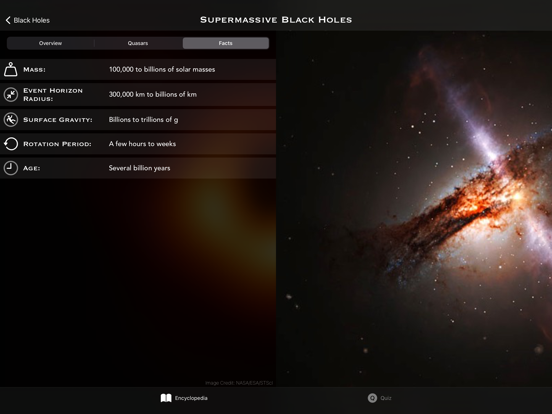The height and width of the screenshot is (414, 552).
Task: Switch to the Overview tab
Action: click(50, 43)
